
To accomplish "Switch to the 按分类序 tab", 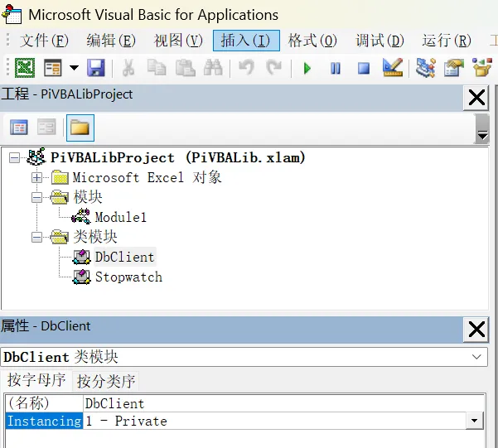I will click(x=106, y=381).
